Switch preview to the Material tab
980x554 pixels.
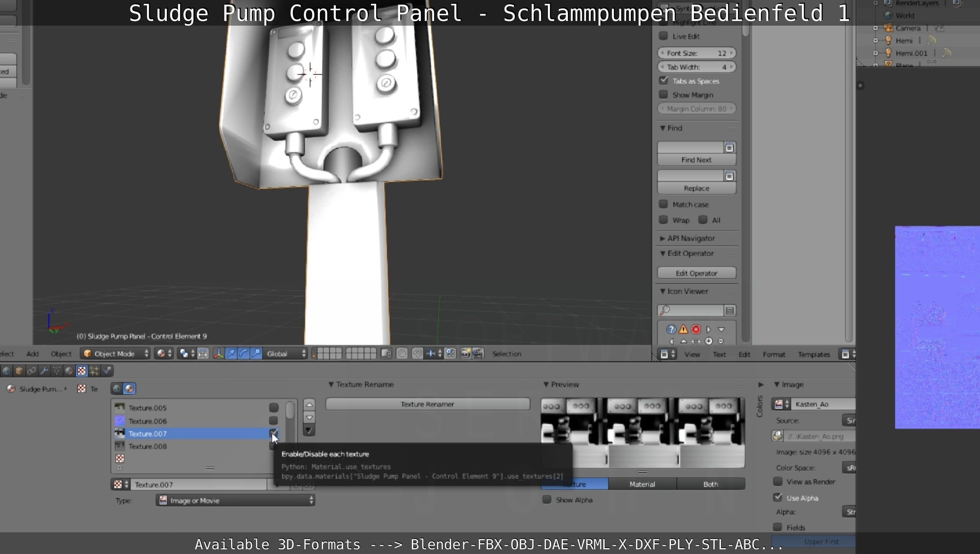pos(642,484)
